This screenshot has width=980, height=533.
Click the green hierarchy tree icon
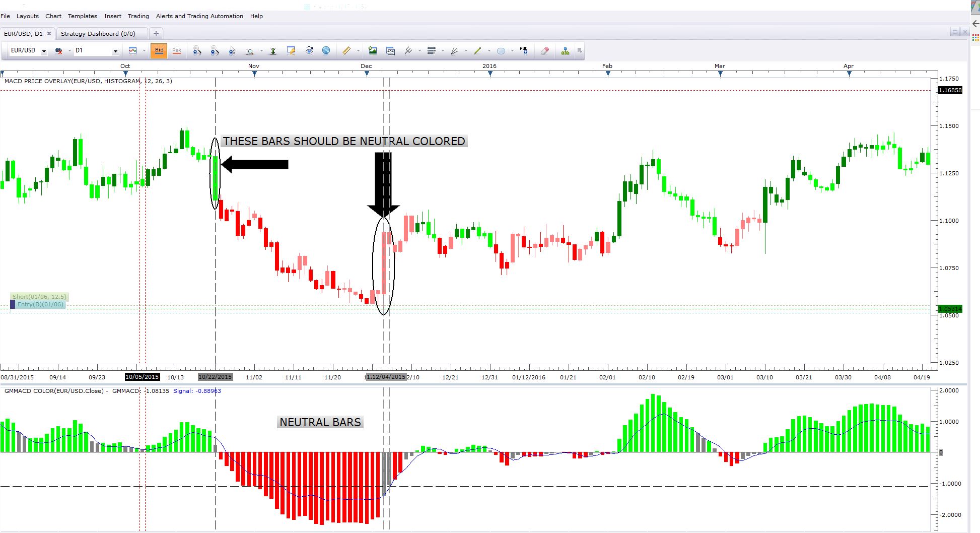(566, 50)
